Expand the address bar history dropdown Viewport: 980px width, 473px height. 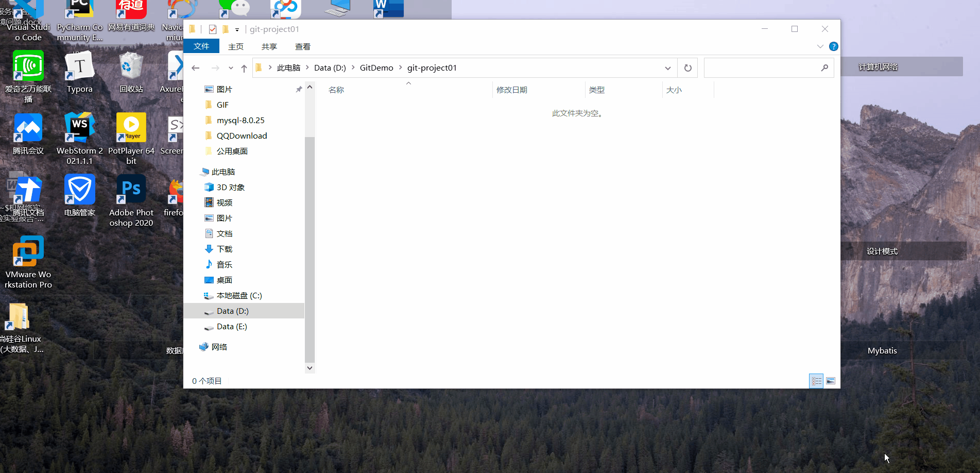[668, 68]
